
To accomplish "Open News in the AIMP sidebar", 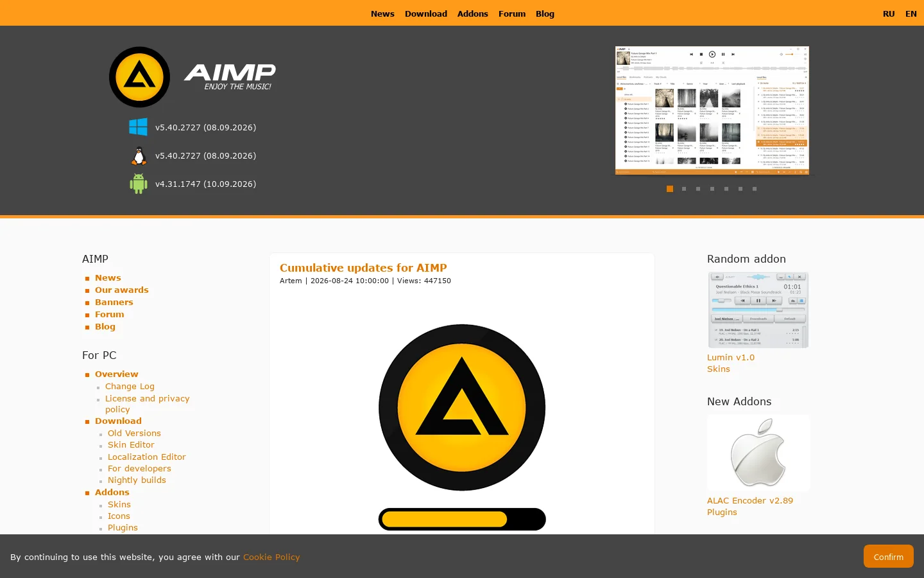I will point(108,277).
